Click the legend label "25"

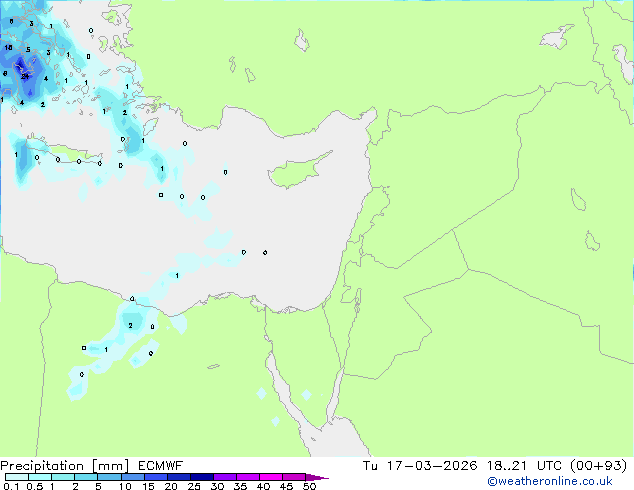(x=194, y=486)
